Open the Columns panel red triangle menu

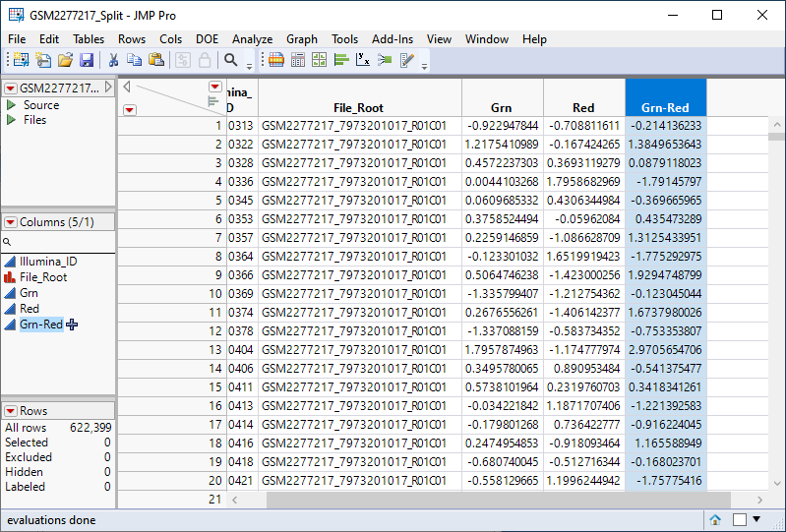pos(11,222)
